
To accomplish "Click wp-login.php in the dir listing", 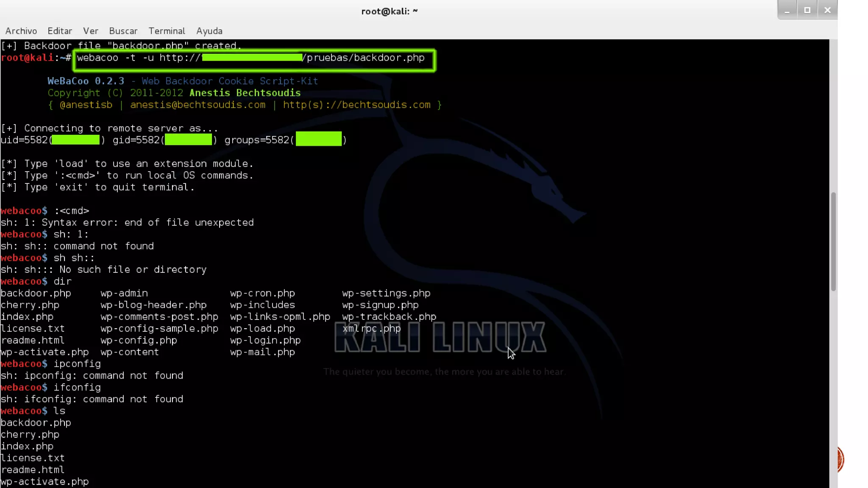I will (x=265, y=341).
